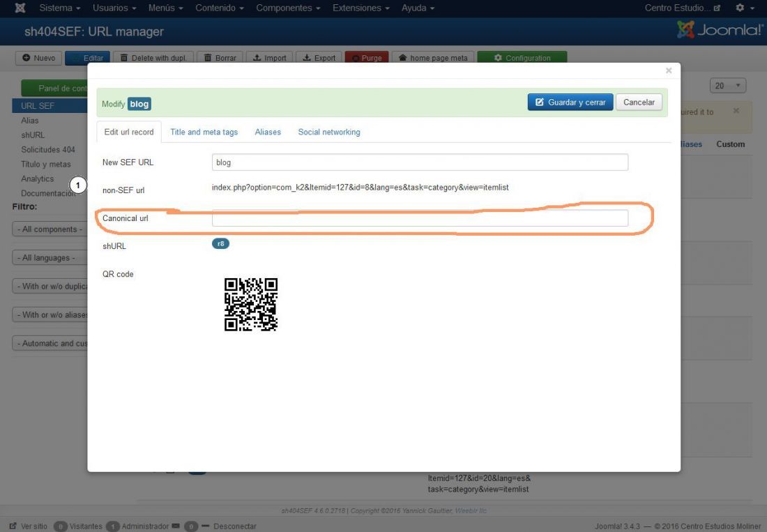Click the Import toolbar button
Screen dimensions: 767x532
(270, 58)
